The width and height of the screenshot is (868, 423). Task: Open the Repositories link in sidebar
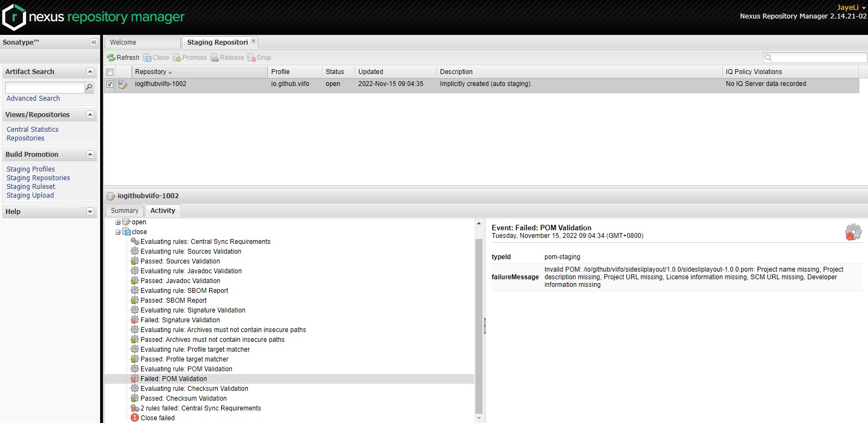tap(26, 138)
